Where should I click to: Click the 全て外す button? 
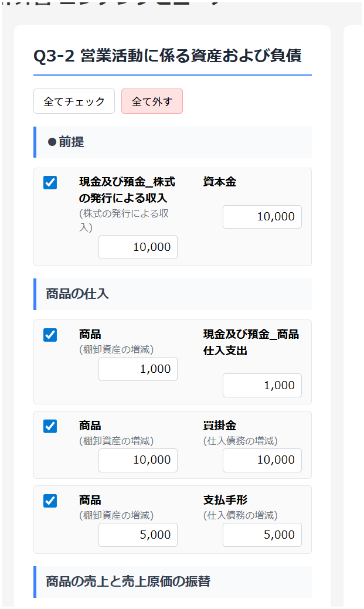152,101
